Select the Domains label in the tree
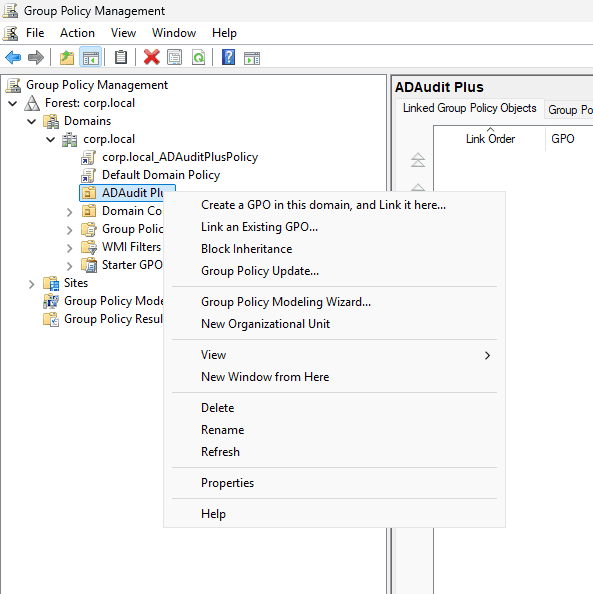 (88, 121)
